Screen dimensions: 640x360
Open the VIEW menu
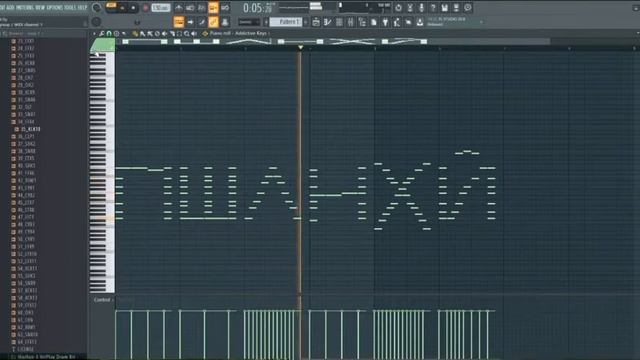click(x=40, y=8)
